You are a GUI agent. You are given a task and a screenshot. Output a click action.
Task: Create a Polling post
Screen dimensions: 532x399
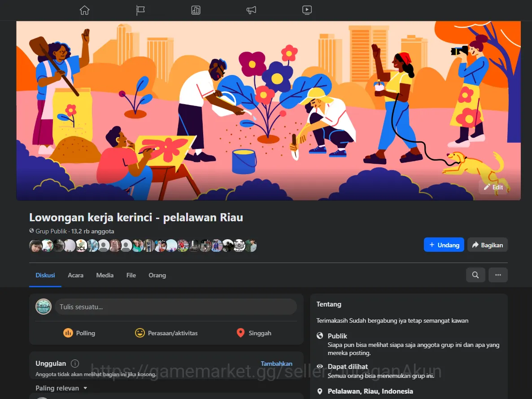[x=79, y=333]
